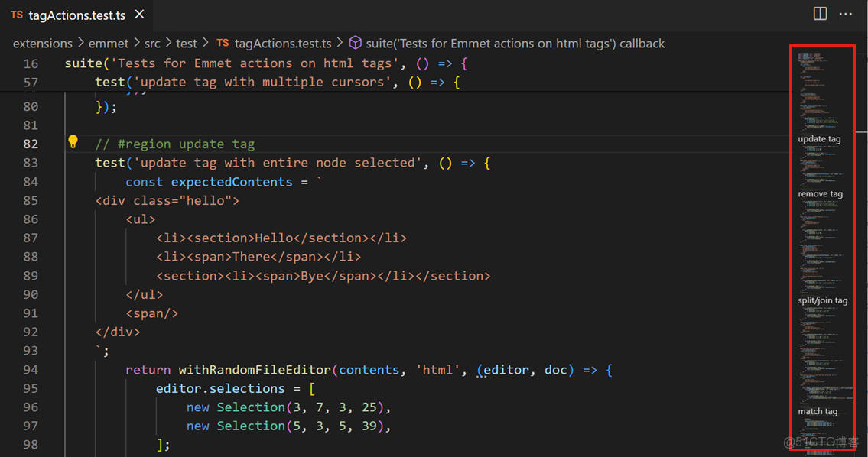Click the TS file icon in the editor tab
868x457 pixels.
(x=16, y=15)
